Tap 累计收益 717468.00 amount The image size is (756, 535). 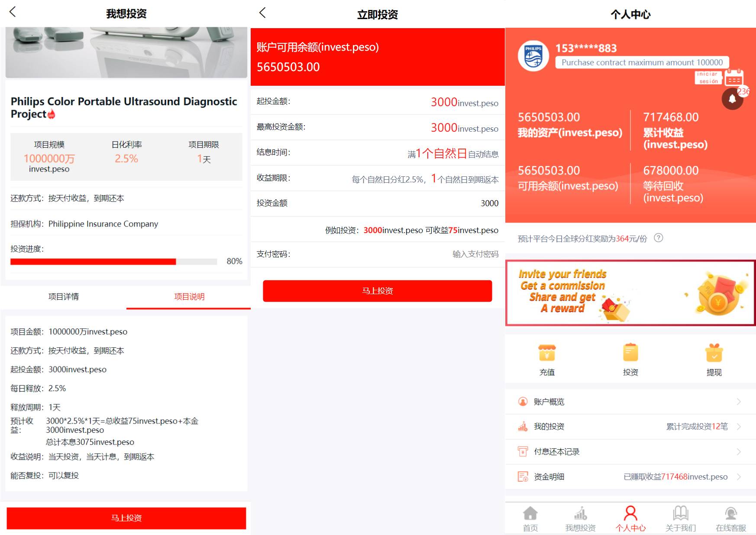671,117
